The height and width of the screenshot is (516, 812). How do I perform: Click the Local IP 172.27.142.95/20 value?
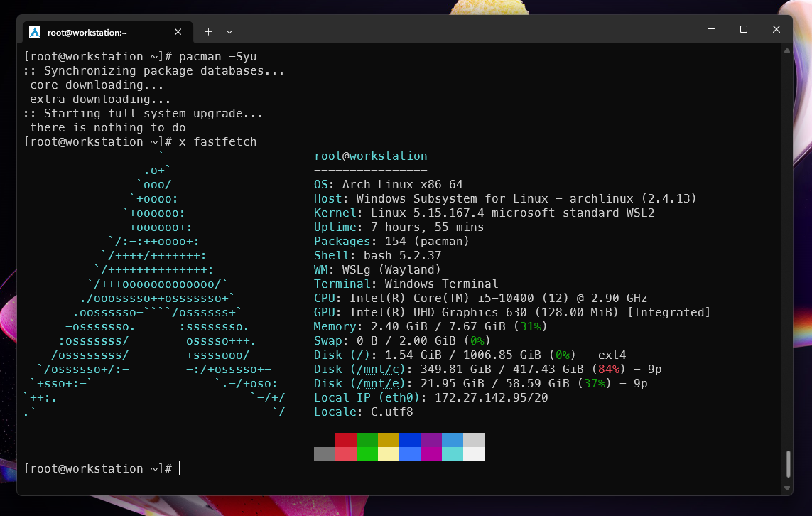tap(491, 398)
